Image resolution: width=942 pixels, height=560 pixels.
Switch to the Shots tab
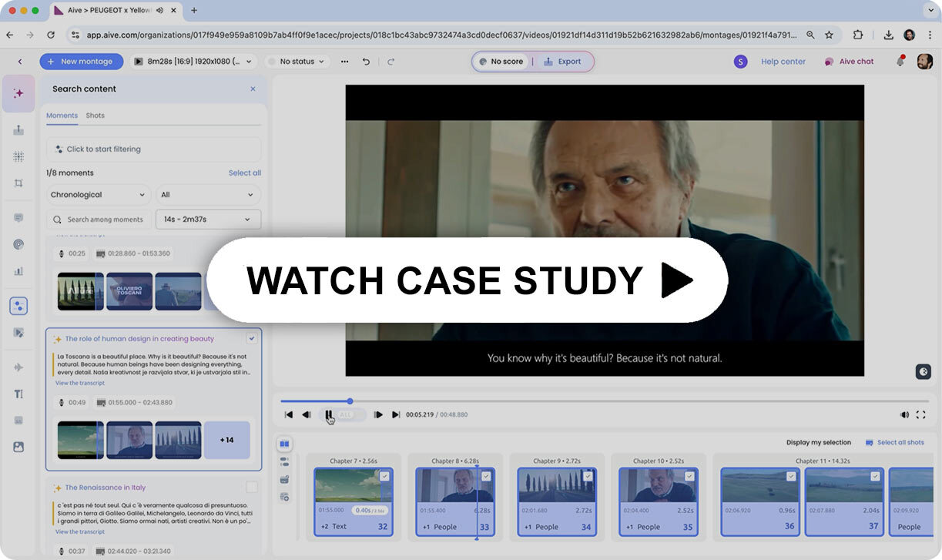click(x=95, y=116)
